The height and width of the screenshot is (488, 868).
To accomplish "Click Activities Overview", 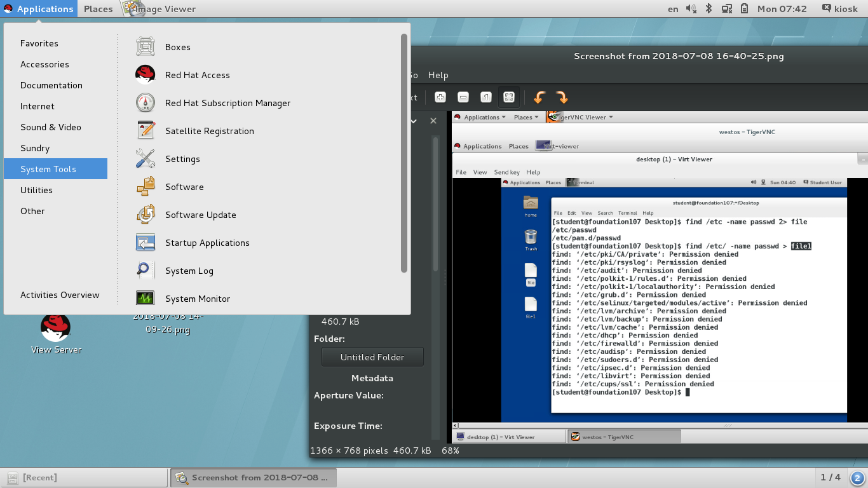I will click(60, 295).
